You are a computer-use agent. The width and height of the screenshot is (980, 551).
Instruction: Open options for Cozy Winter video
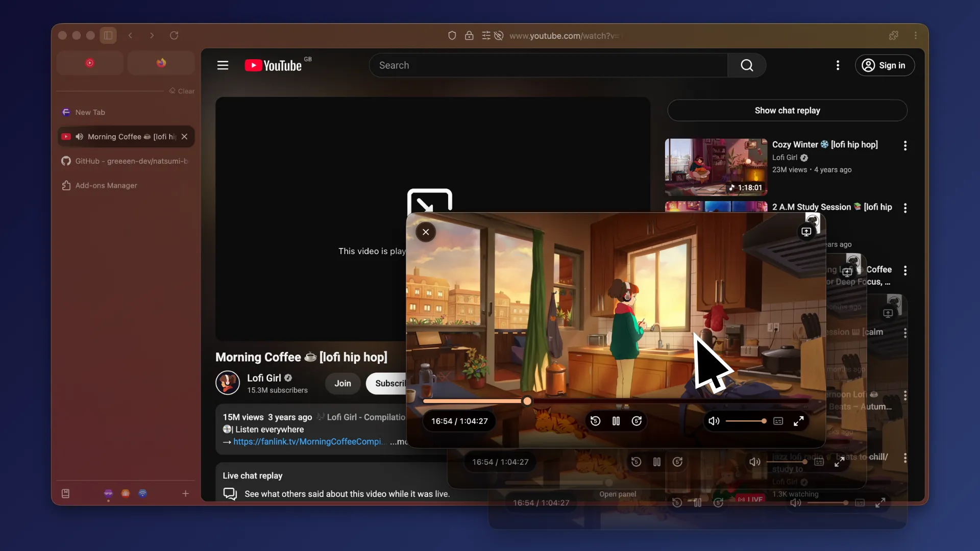pos(905,146)
